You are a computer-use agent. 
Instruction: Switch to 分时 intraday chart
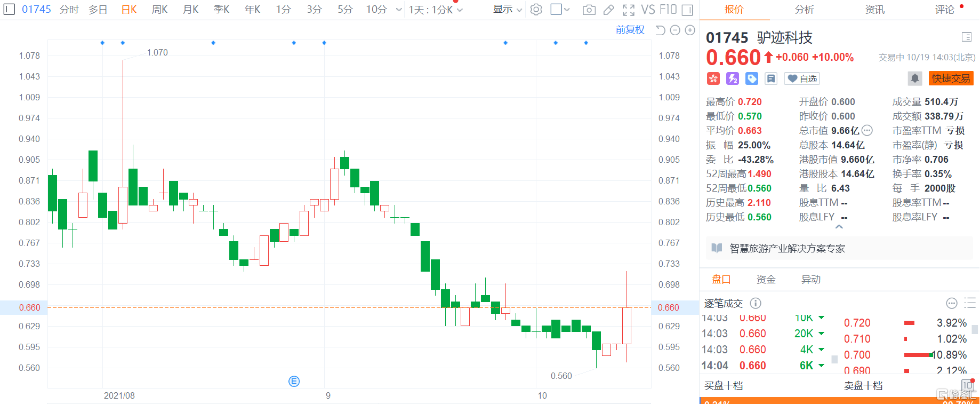pos(69,10)
